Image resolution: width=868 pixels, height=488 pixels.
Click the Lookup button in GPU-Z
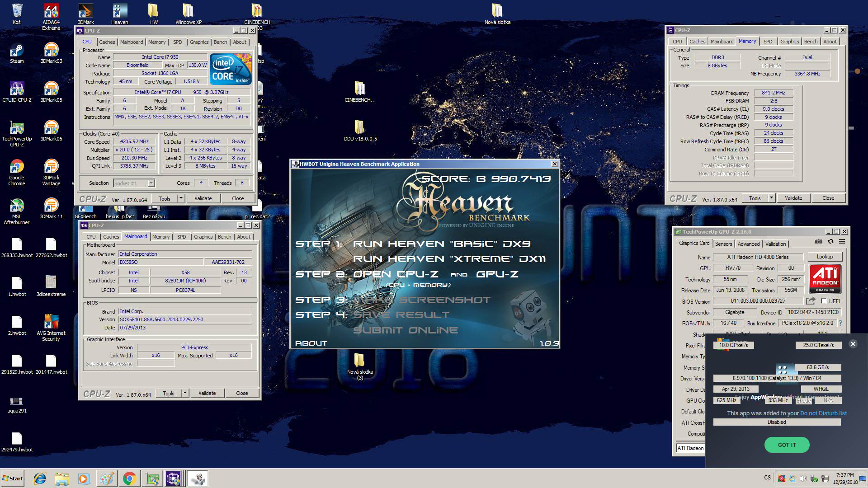[x=825, y=257]
